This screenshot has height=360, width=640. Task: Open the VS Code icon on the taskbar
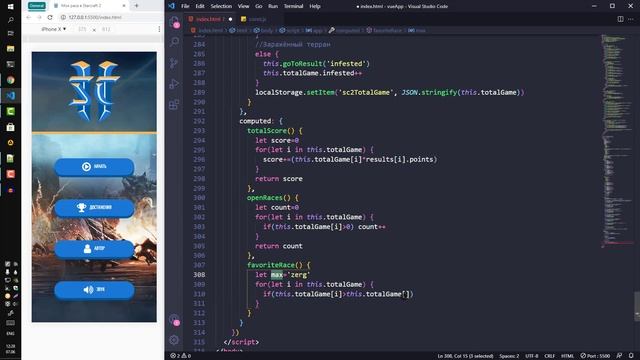11,96
